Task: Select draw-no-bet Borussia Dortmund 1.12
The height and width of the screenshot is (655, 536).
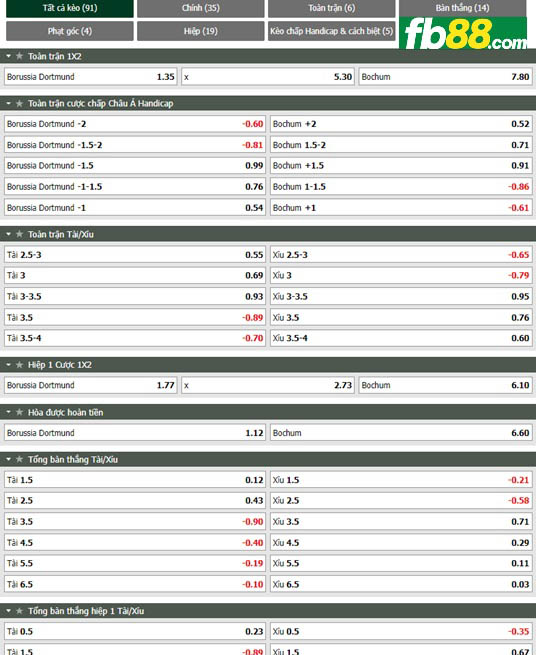Action: tap(135, 433)
